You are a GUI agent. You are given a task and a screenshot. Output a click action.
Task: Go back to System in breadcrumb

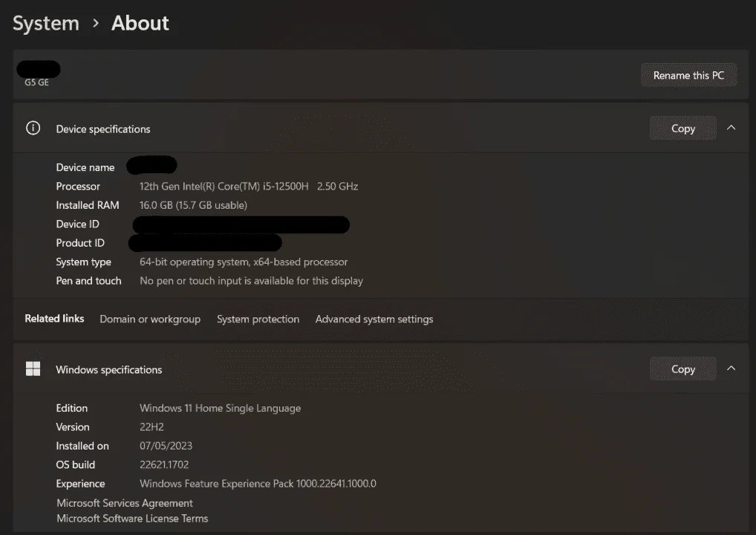coord(46,23)
